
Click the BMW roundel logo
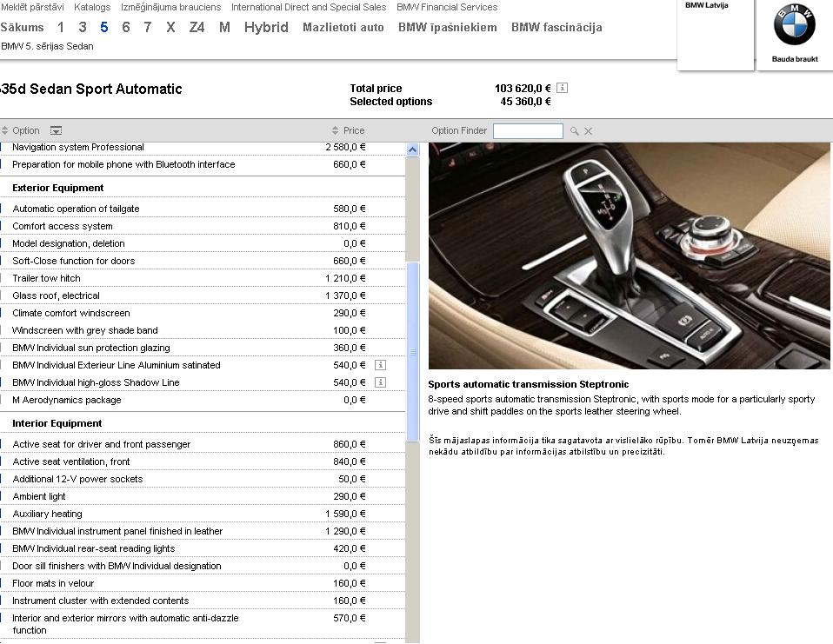794,24
